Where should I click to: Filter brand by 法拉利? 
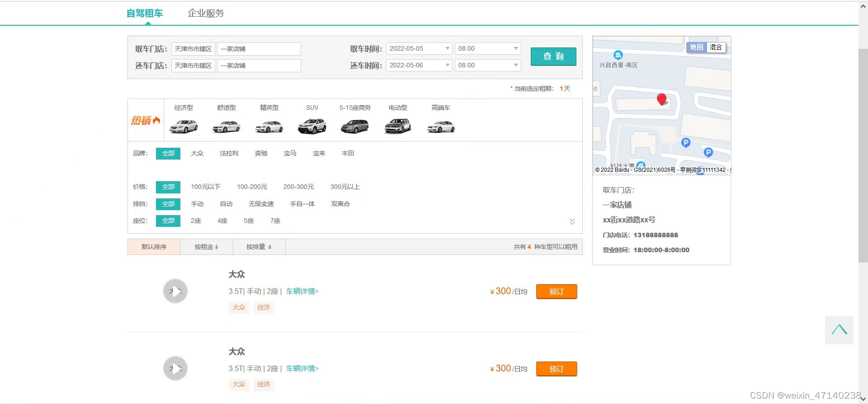[x=229, y=154]
